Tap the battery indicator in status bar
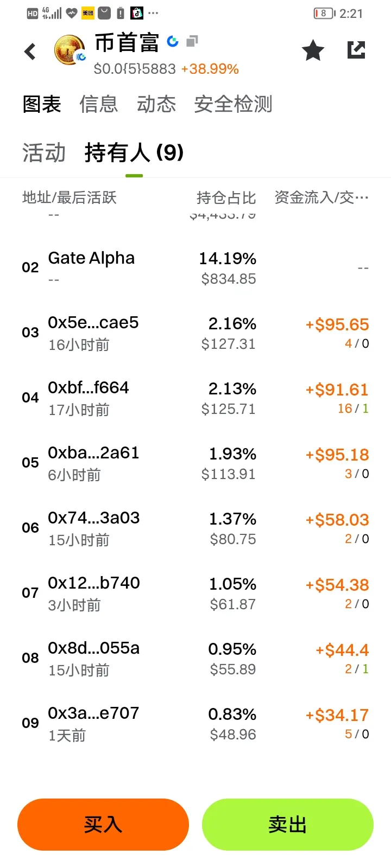This screenshot has height=868, width=391. click(324, 13)
